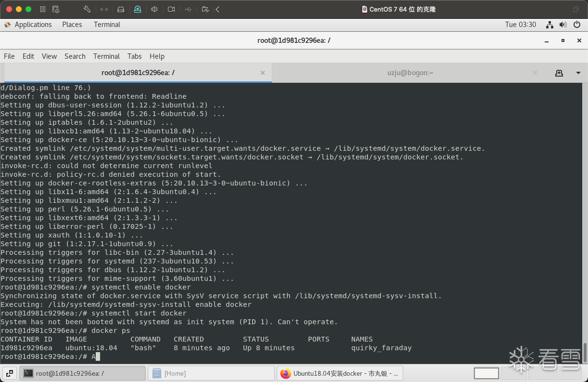Open the Tabs menu in terminal

click(x=134, y=56)
